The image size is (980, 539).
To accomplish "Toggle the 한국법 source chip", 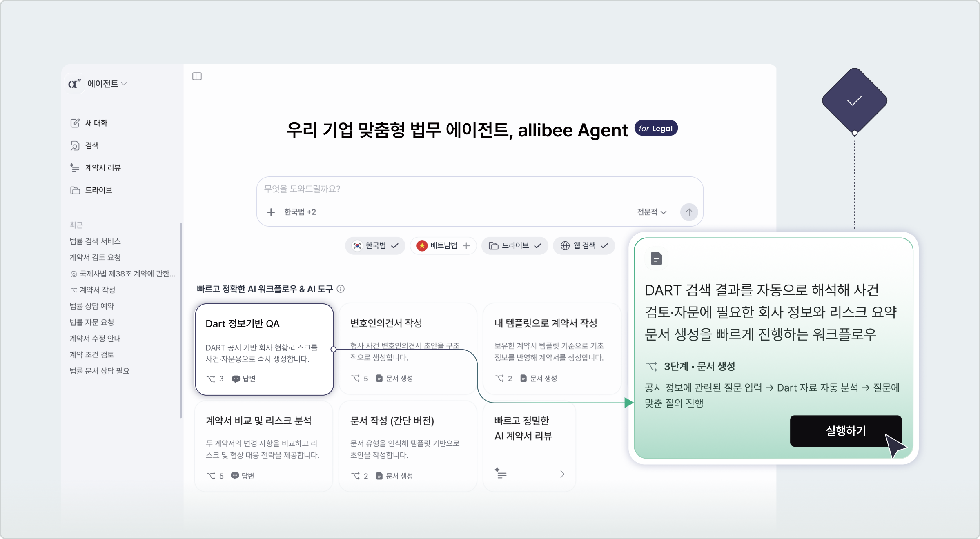I will tap(375, 245).
